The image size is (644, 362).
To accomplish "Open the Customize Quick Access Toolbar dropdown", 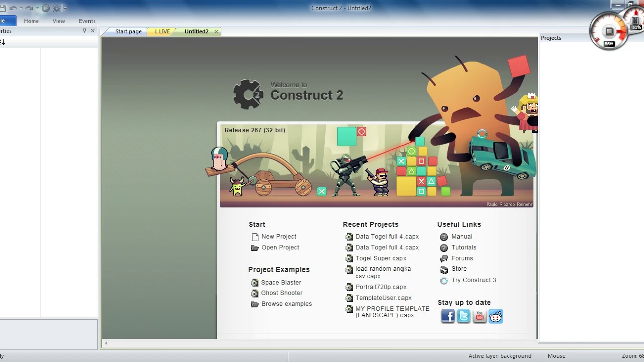I will tap(65, 8).
